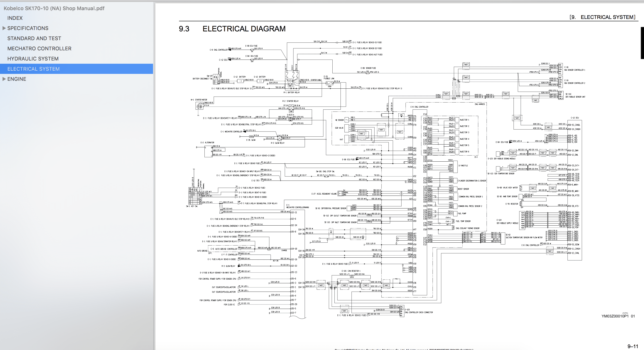The width and height of the screenshot is (644, 350).
Task: Go to STANDARD AND TEST section
Action: click(34, 38)
